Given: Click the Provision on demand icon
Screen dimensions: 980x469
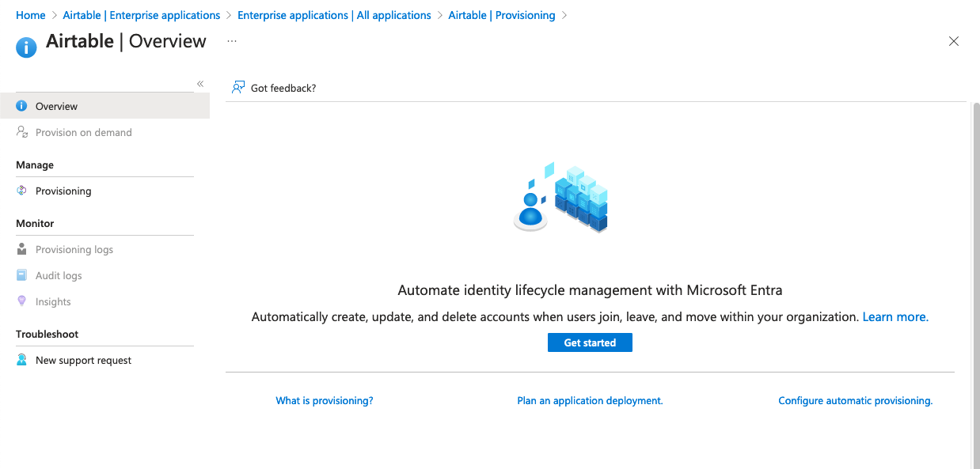Looking at the screenshot, I should click(x=22, y=132).
